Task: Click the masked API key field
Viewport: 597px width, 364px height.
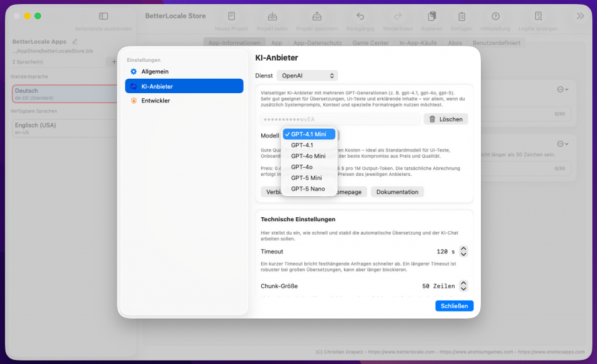Action: pos(340,119)
